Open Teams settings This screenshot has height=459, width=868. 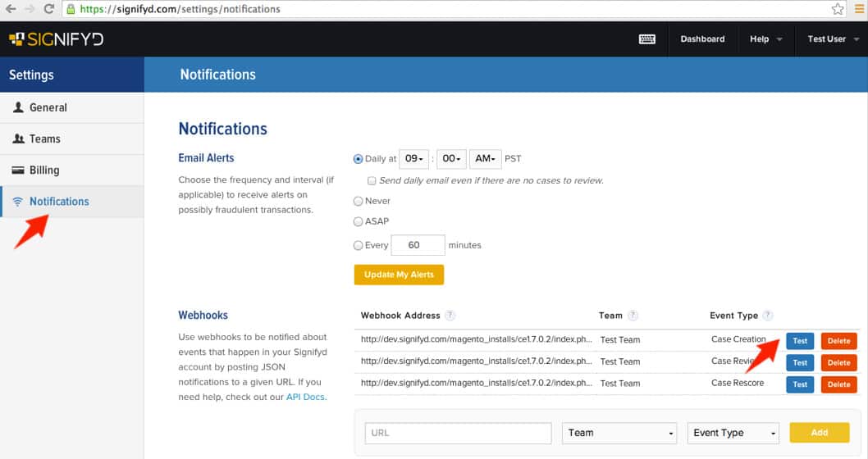click(x=72, y=139)
